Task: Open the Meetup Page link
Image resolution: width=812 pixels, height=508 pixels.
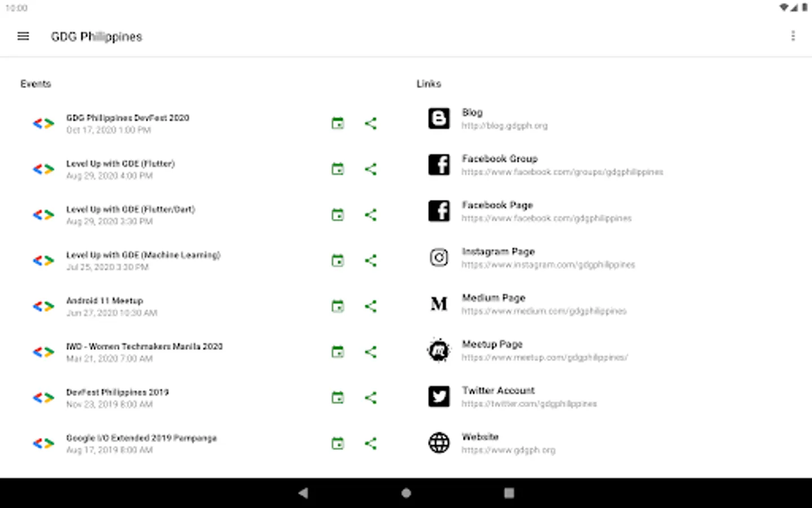Action: pyautogui.click(x=545, y=357)
